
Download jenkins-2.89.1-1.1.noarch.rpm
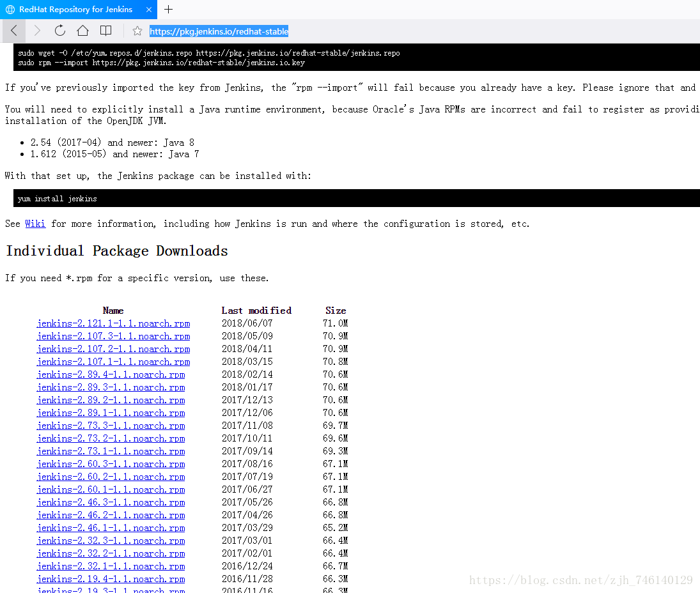click(111, 413)
